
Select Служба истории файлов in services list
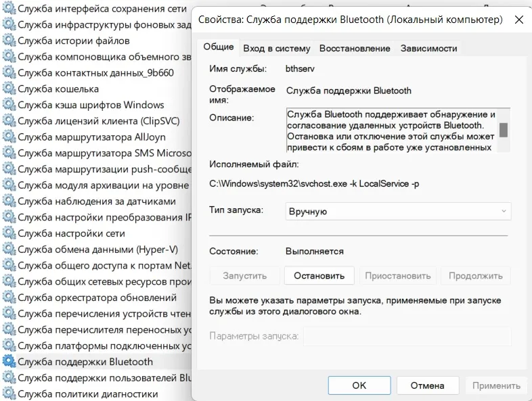coord(74,41)
